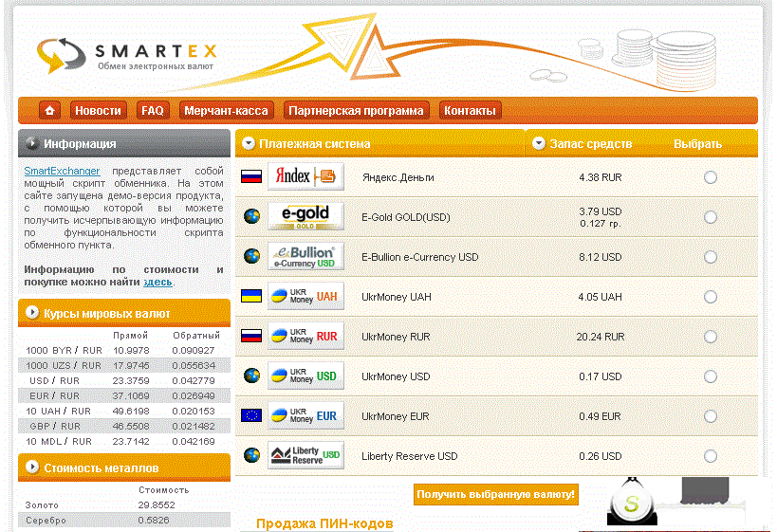Screen dimensions: 777x532
Task: Click the green S badge icon
Action: pos(632,504)
